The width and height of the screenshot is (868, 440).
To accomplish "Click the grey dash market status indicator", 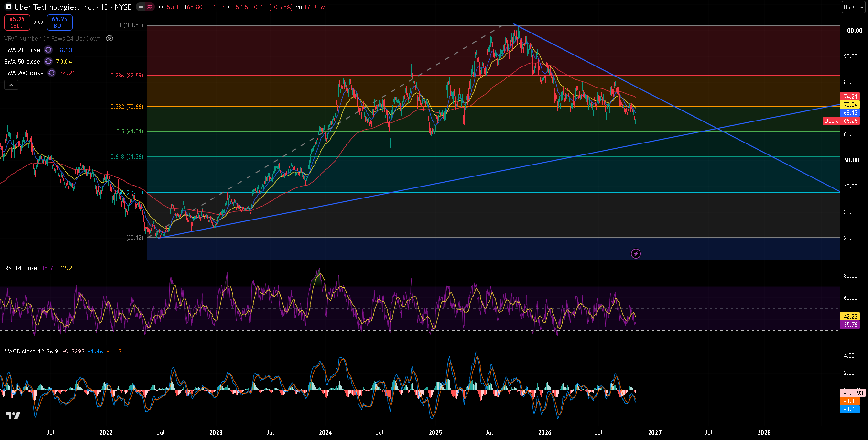I will click(x=141, y=7).
